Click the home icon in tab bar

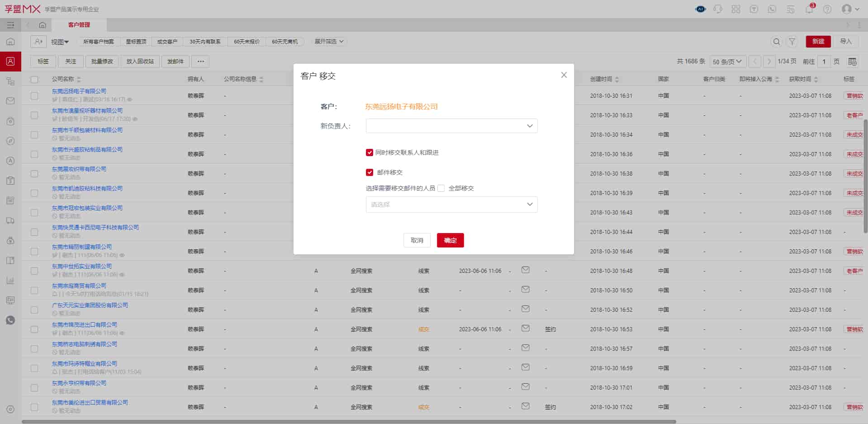43,25
